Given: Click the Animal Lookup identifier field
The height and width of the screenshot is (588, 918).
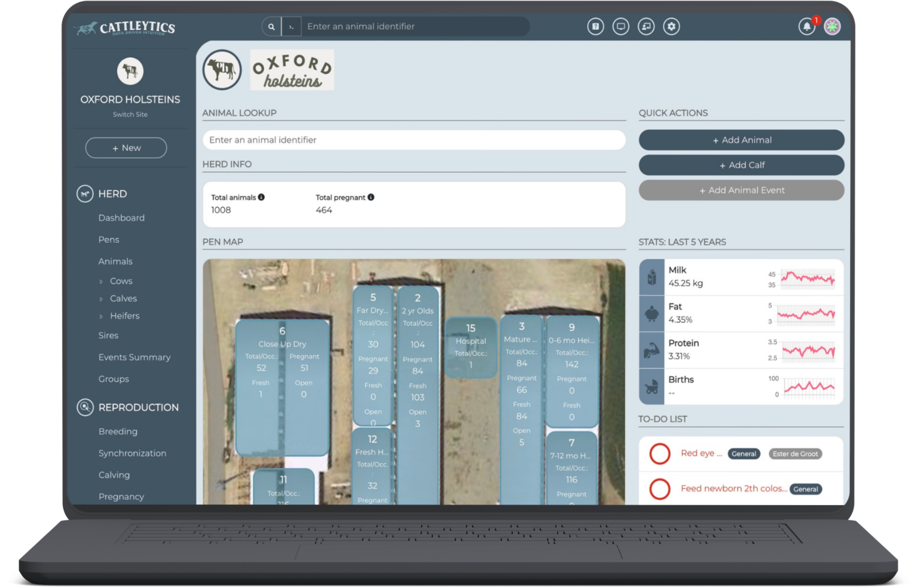Looking at the screenshot, I should coord(414,140).
